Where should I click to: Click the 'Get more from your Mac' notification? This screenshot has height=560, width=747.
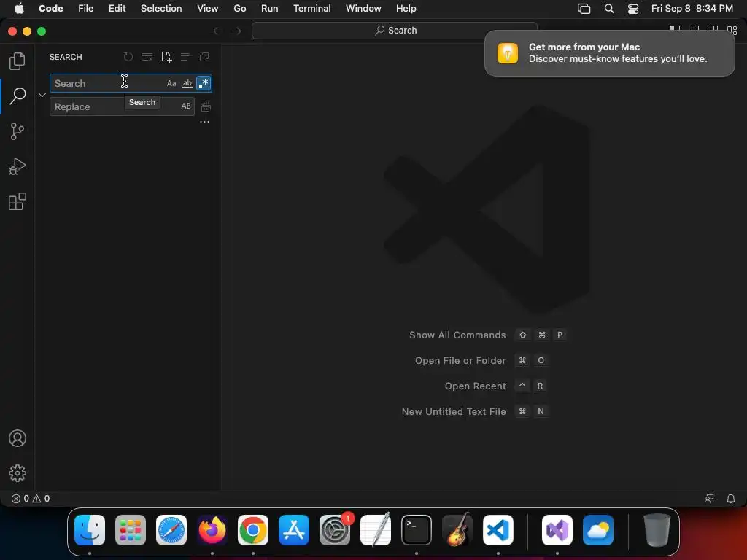609,52
